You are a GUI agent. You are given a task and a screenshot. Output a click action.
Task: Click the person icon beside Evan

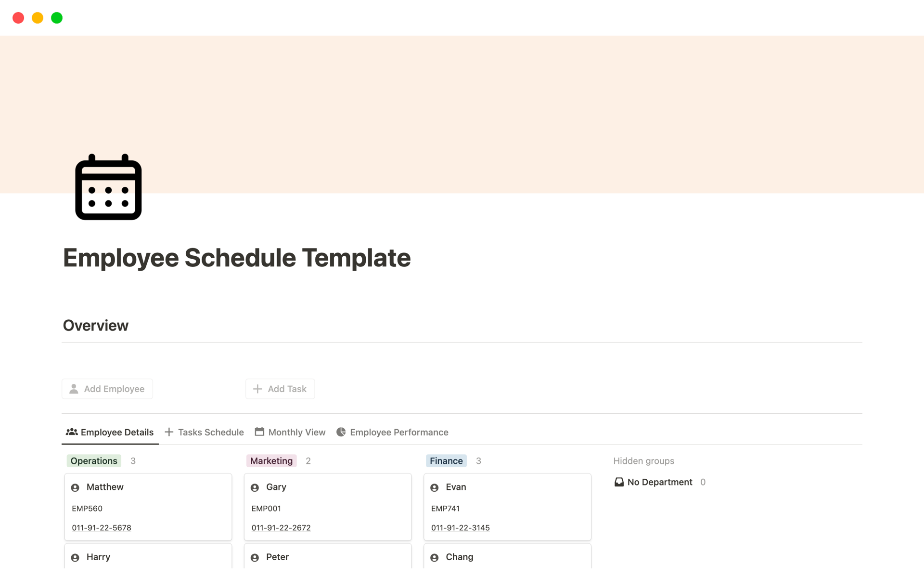click(x=434, y=487)
